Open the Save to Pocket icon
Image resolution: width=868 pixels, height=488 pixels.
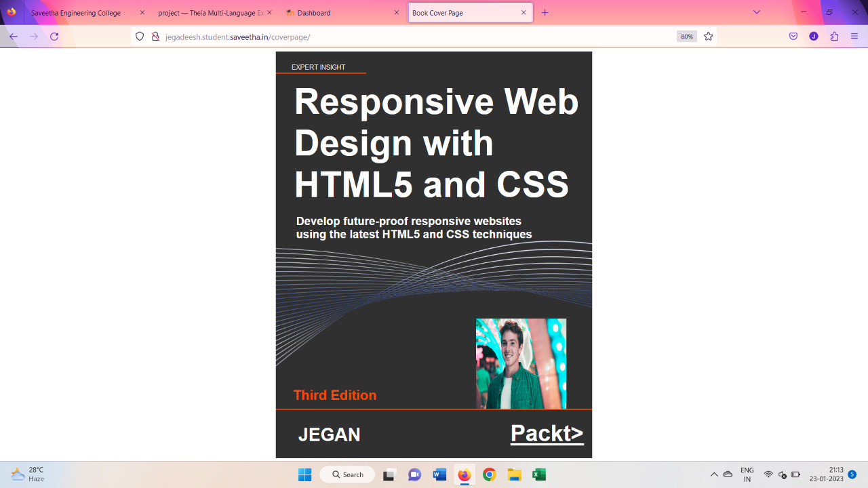tap(793, 37)
